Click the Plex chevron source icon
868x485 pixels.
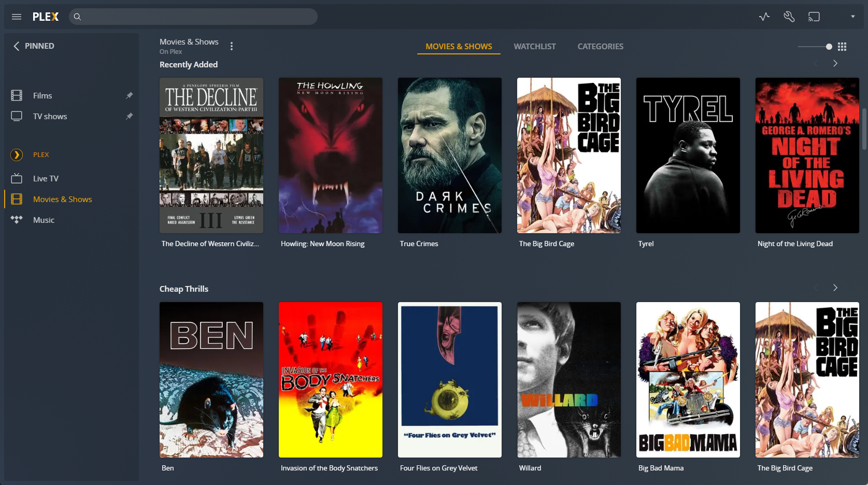point(17,154)
